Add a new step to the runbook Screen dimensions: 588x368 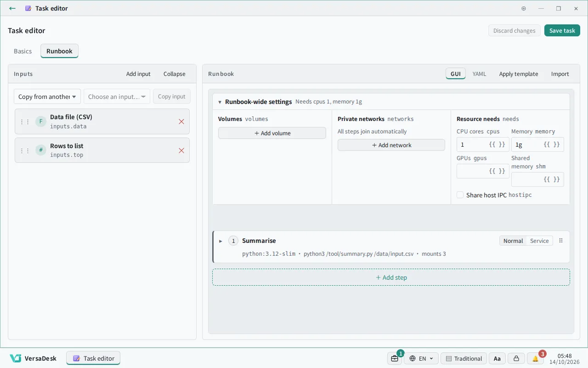[391, 277]
